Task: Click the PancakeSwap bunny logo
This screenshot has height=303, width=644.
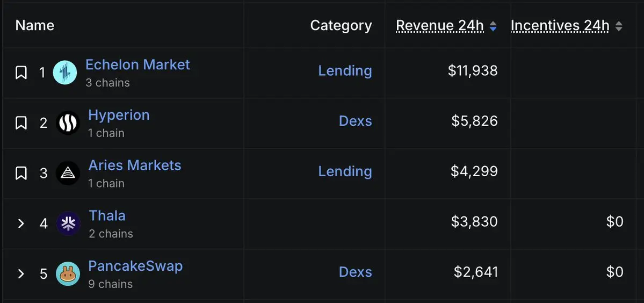Action: point(68,274)
